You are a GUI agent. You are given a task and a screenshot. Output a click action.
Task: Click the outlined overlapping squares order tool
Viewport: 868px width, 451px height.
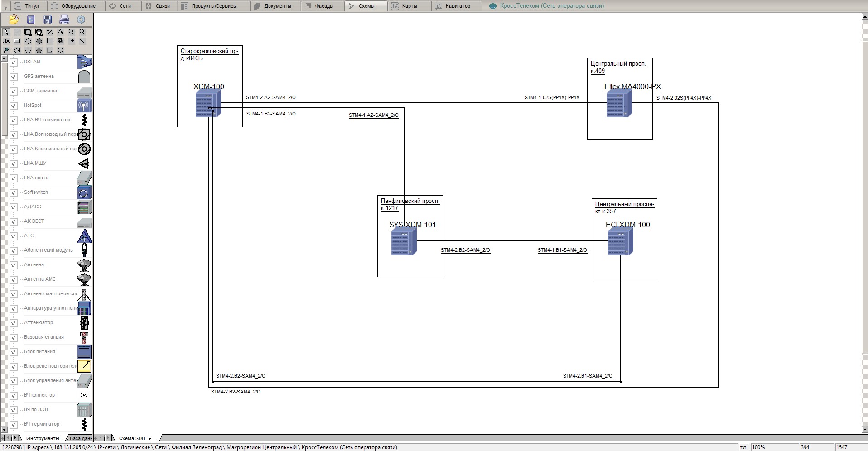[72, 41]
